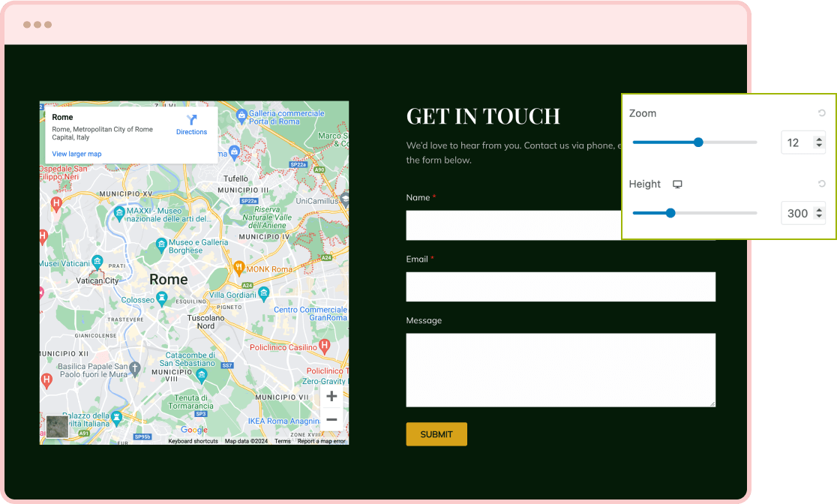Click the Tenuta di Tormarancia label
Viewport: 837px width, 504px height.
click(191, 402)
